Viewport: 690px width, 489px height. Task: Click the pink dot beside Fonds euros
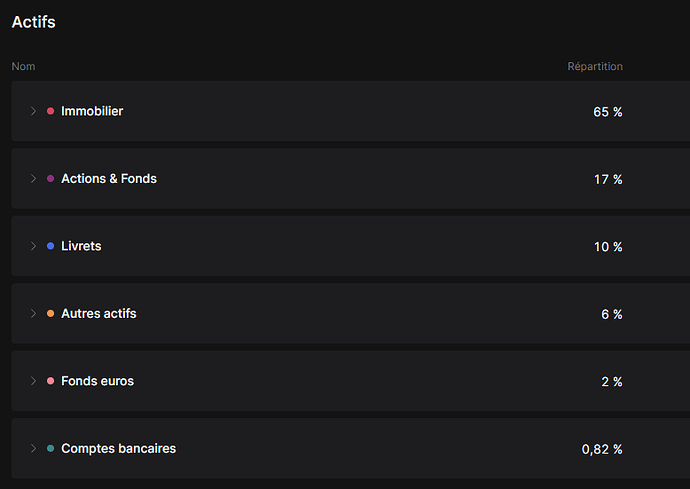(x=50, y=381)
